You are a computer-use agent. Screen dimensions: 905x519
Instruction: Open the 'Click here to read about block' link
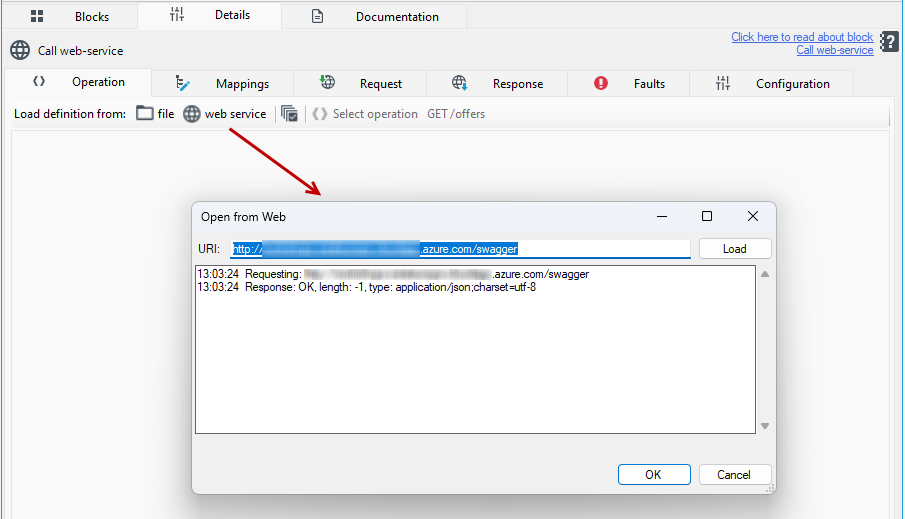(802, 37)
